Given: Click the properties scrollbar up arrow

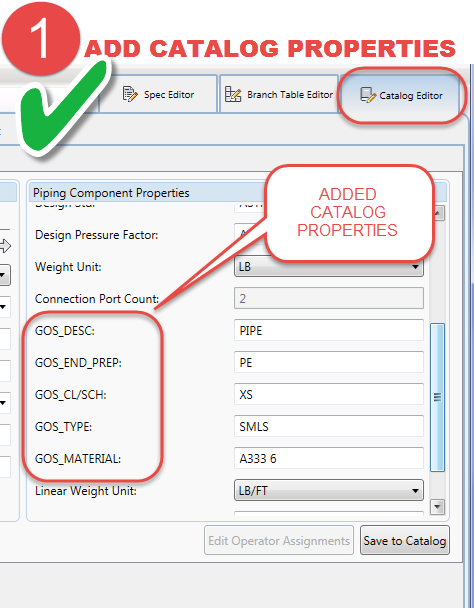Looking at the screenshot, I should click(x=438, y=212).
